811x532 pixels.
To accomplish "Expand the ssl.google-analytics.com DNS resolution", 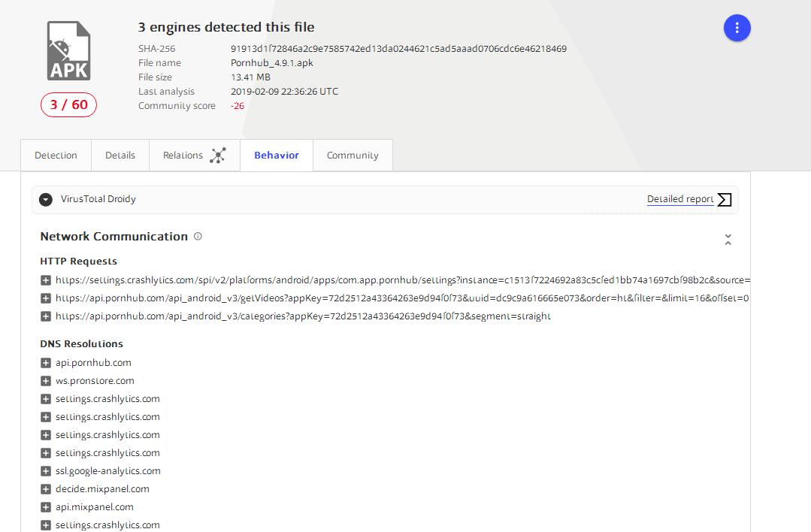I will (46, 471).
